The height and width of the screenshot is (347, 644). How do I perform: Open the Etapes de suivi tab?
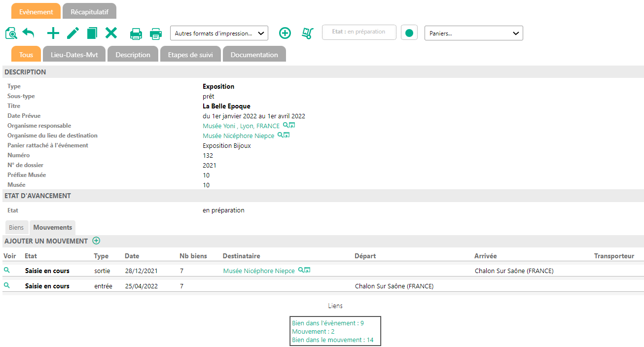point(190,55)
